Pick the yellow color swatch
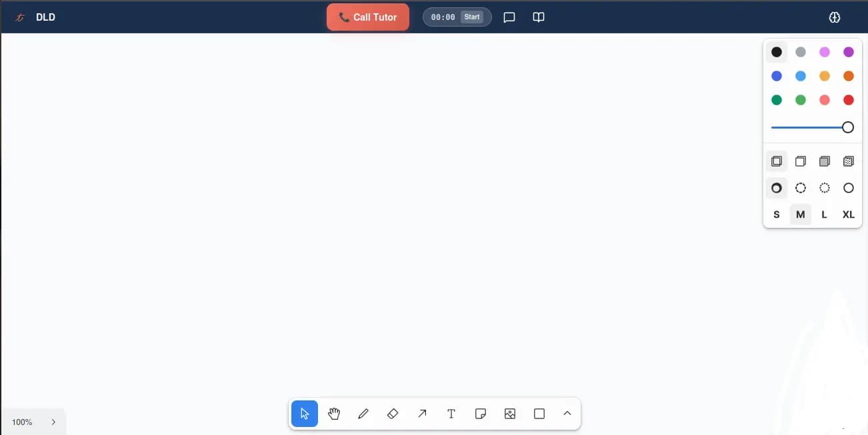868x435 pixels. (825, 76)
